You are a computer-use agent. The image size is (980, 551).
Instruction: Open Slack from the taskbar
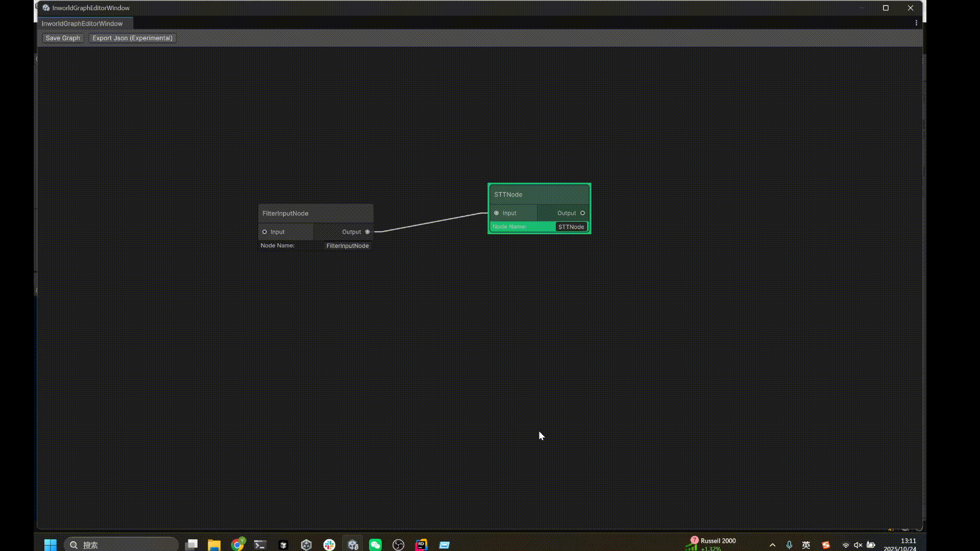[329, 545]
